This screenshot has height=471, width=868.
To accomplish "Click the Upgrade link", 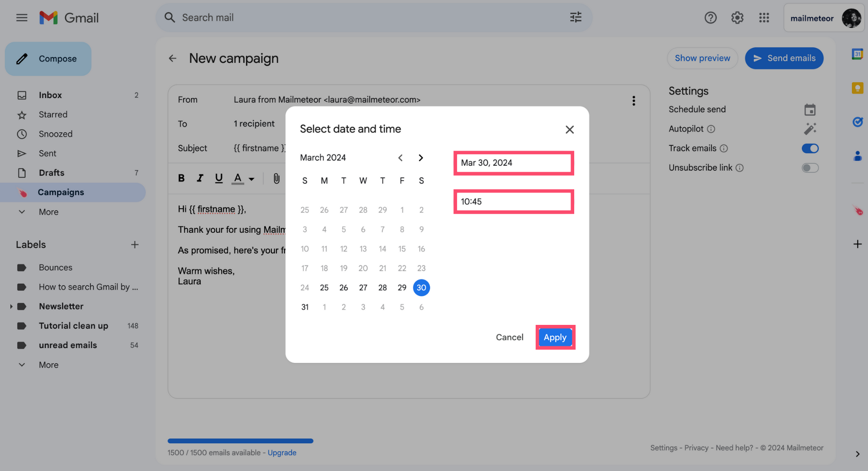I will [x=282, y=453].
